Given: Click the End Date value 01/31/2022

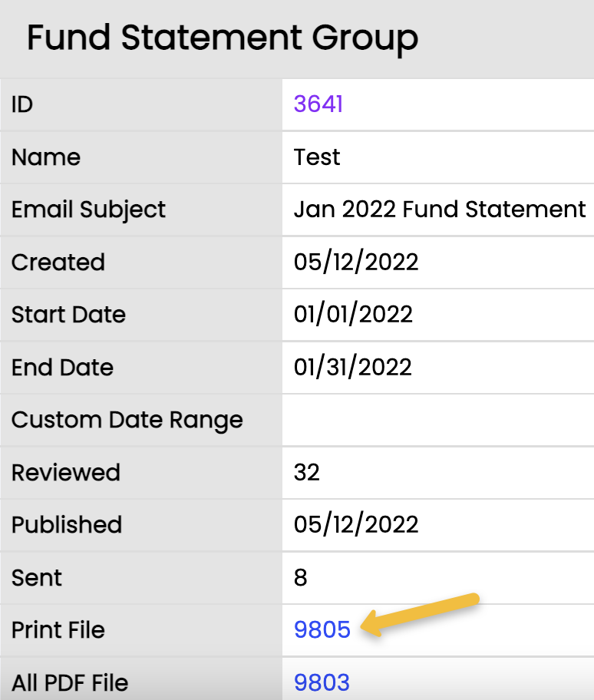Looking at the screenshot, I should (353, 368).
